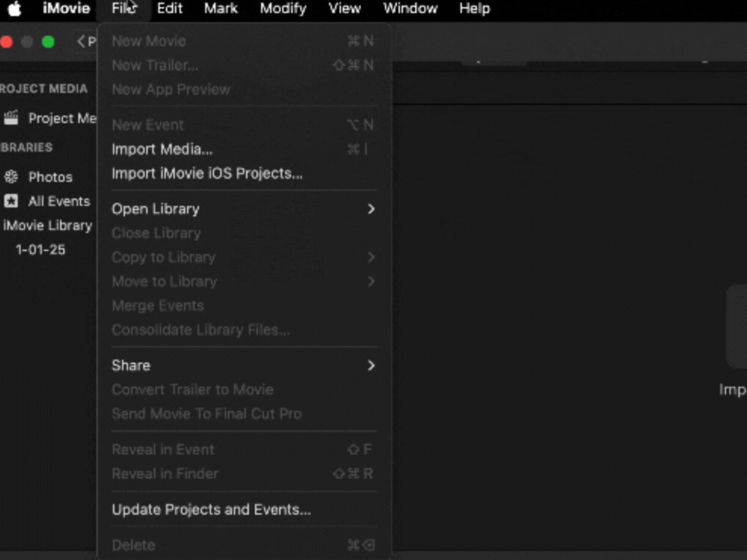Open the Window menu
747x560 pixels.
[x=410, y=9]
